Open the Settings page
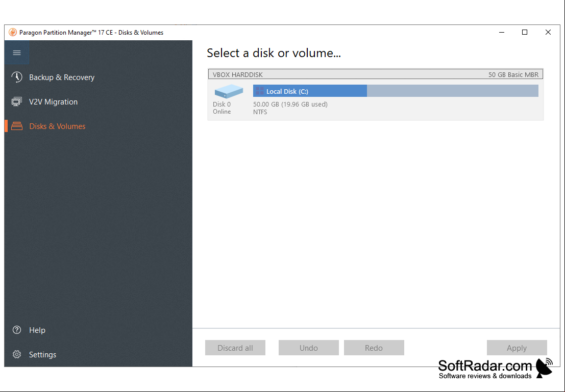 pyautogui.click(x=99, y=354)
